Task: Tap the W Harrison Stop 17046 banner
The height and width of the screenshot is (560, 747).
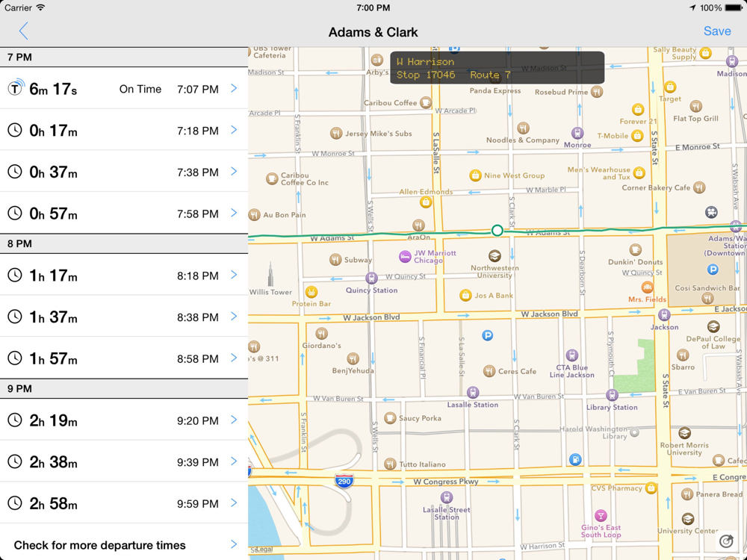Action: (x=497, y=68)
